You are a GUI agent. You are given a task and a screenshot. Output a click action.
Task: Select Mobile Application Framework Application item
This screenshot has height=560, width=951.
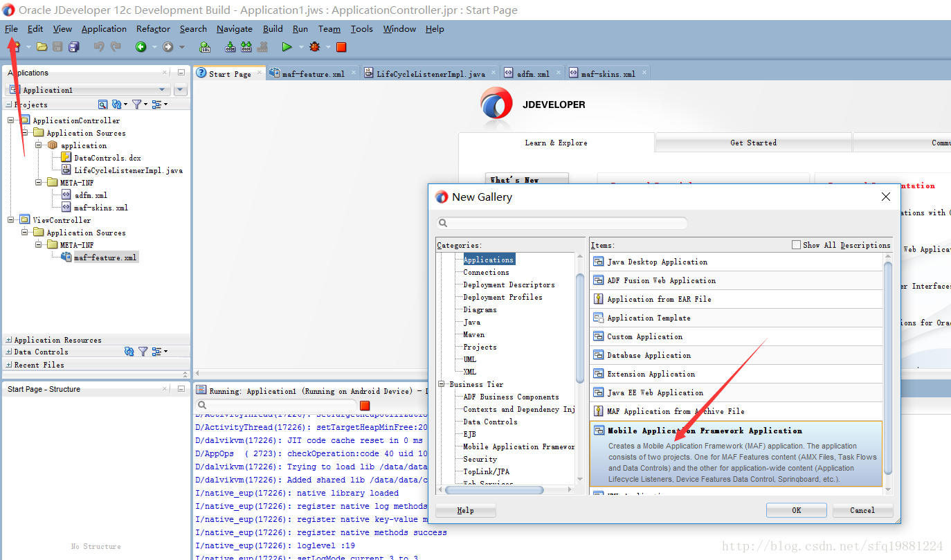pyautogui.click(x=736, y=454)
